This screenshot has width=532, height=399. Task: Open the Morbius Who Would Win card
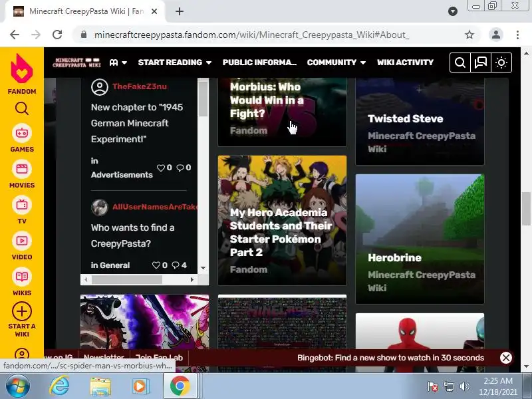coord(282,112)
